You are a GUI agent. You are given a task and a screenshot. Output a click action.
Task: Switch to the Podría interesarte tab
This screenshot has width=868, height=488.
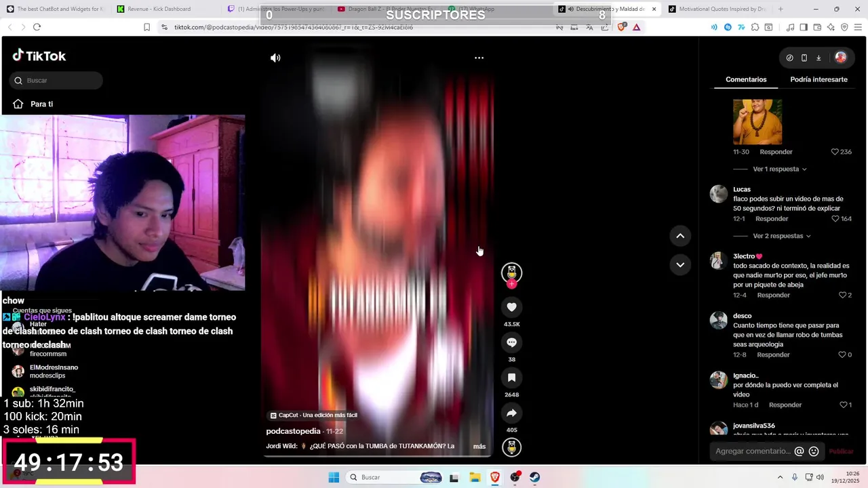818,79
